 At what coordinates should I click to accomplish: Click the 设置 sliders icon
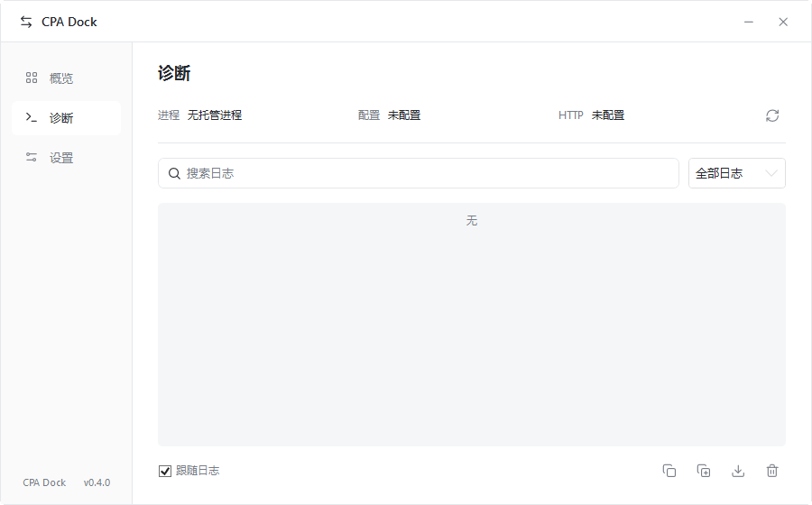point(32,157)
